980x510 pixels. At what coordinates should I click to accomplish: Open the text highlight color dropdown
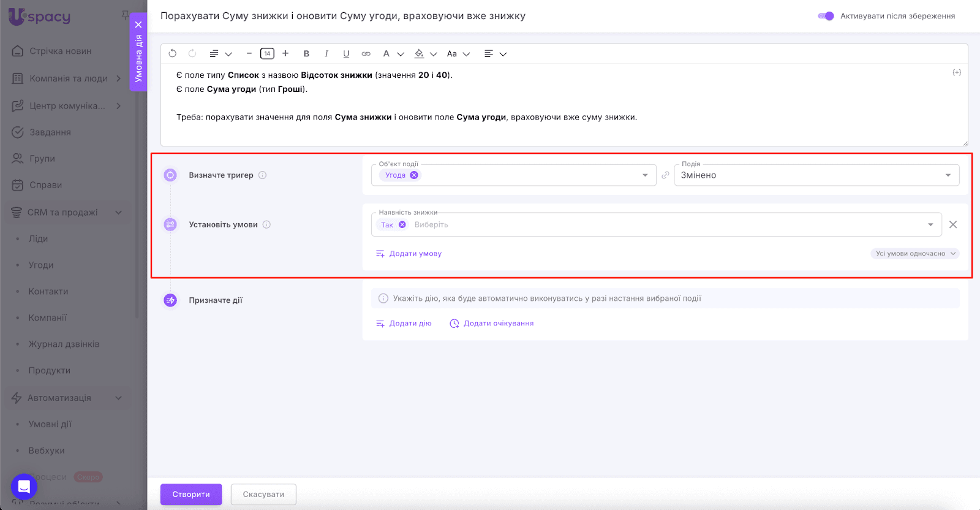pos(434,54)
